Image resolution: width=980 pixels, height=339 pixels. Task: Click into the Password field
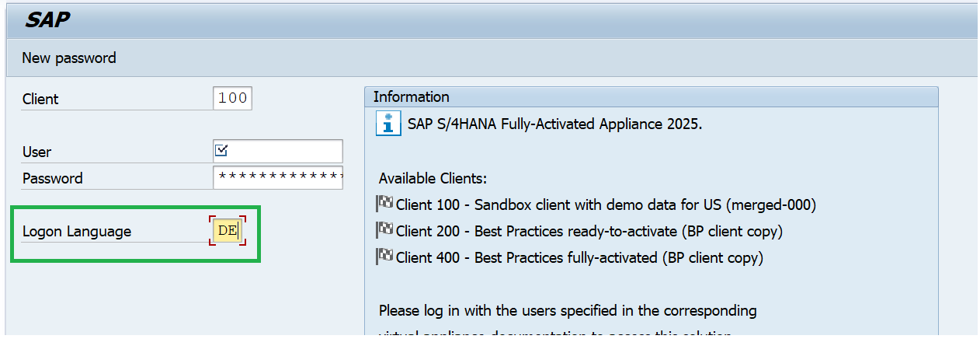pyautogui.click(x=277, y=177)
